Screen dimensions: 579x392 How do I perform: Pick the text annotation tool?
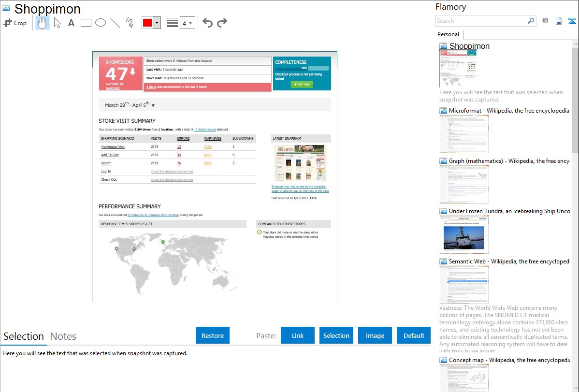click(x=71, y=23)
